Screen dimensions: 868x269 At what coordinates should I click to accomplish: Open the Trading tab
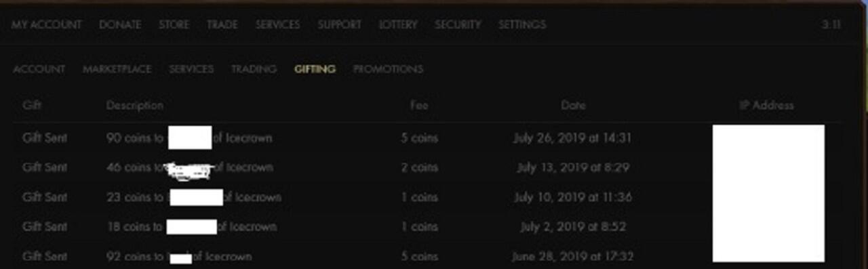pos(254,69)
